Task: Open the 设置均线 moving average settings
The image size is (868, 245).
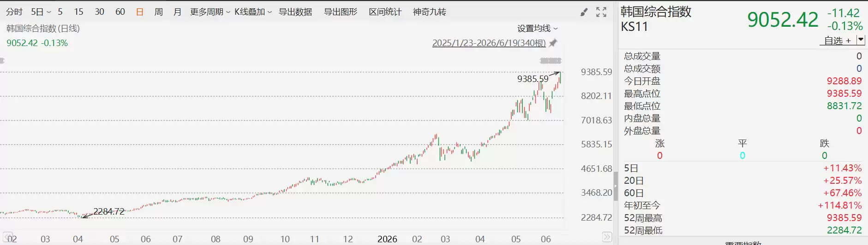Action: click(x=537, y=29)
